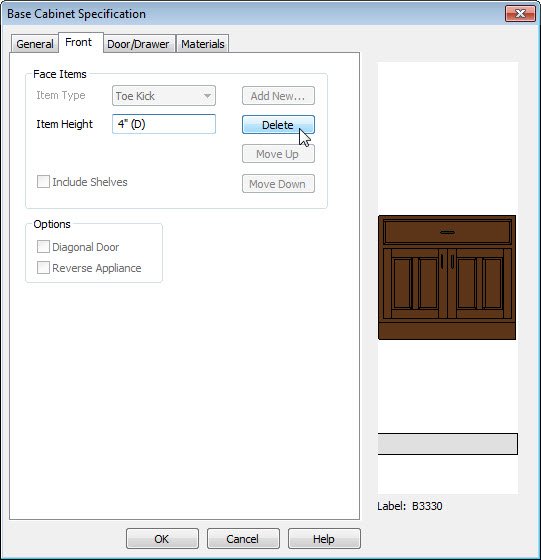Select the toe kick in the cabinet preview

pyautogui.click(x=447, y=331)
